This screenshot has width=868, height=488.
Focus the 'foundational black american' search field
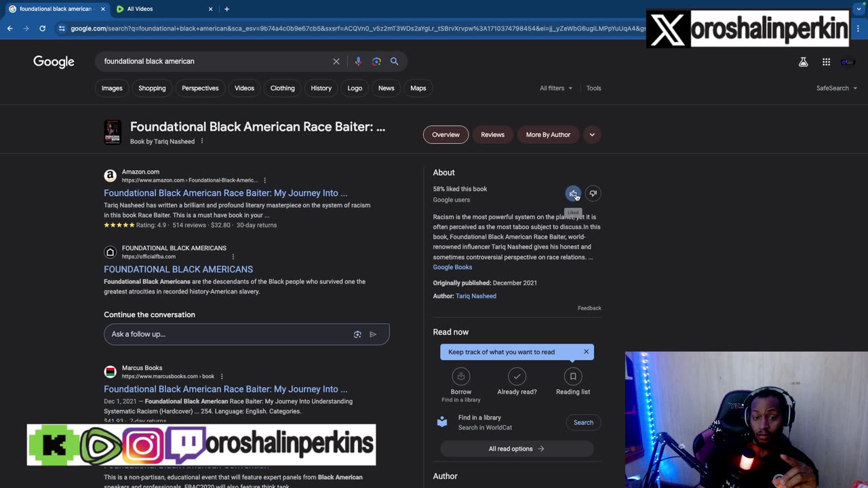coord(214,61)
